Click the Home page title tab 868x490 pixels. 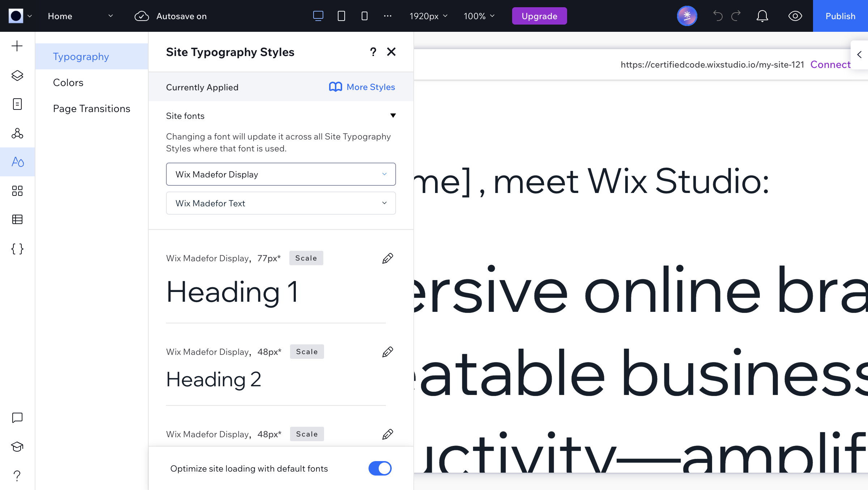60,16
